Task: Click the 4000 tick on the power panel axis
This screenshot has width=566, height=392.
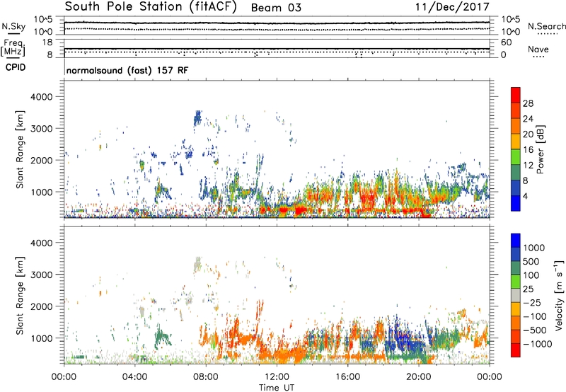Action: (41, 97)
